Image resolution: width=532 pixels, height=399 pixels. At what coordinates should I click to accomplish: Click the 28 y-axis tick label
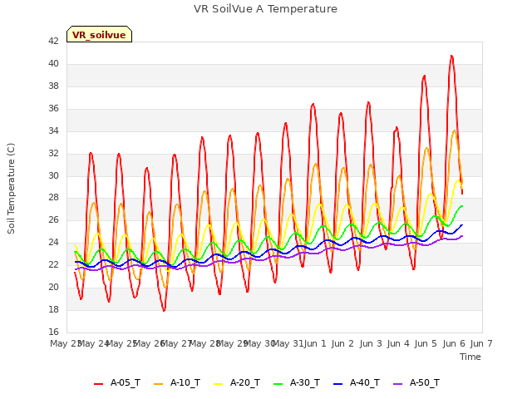pos(53,198)
